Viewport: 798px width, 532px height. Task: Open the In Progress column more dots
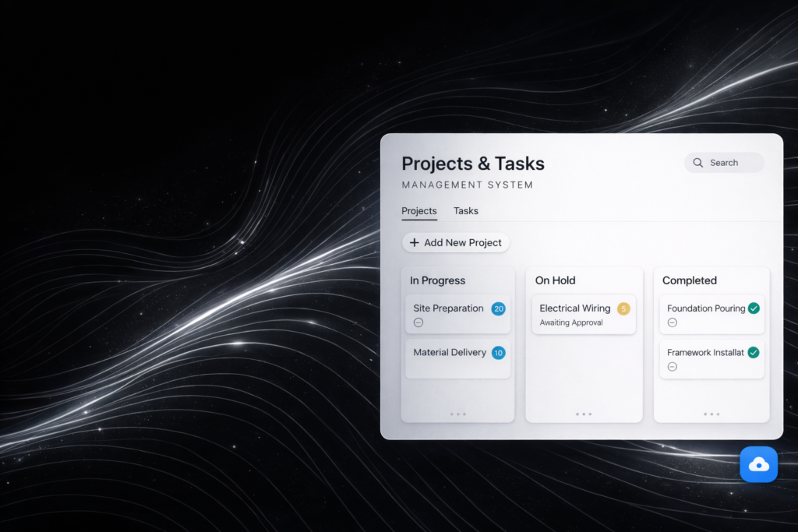(458, 414)
